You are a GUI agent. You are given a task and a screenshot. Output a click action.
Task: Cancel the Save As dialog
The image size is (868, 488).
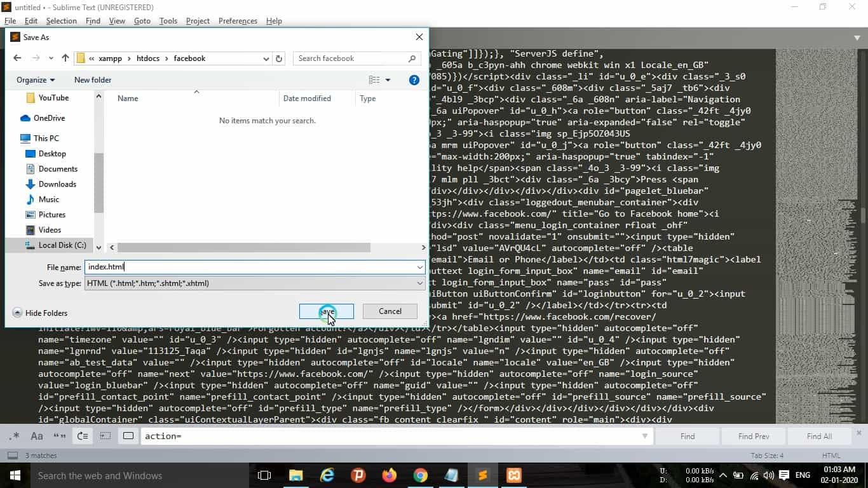[390, 311]
